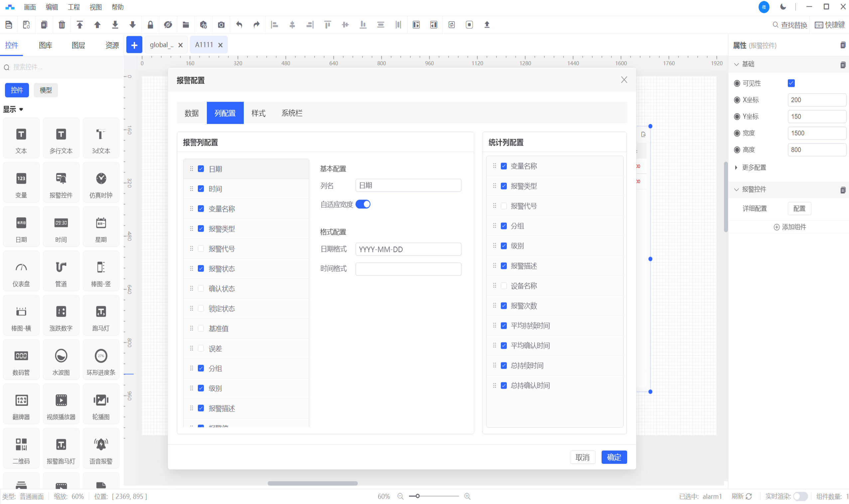The height and width of the screenshot is (504, 849).
Task: Open the 工程 menu
Action: (x=73, y=7)
